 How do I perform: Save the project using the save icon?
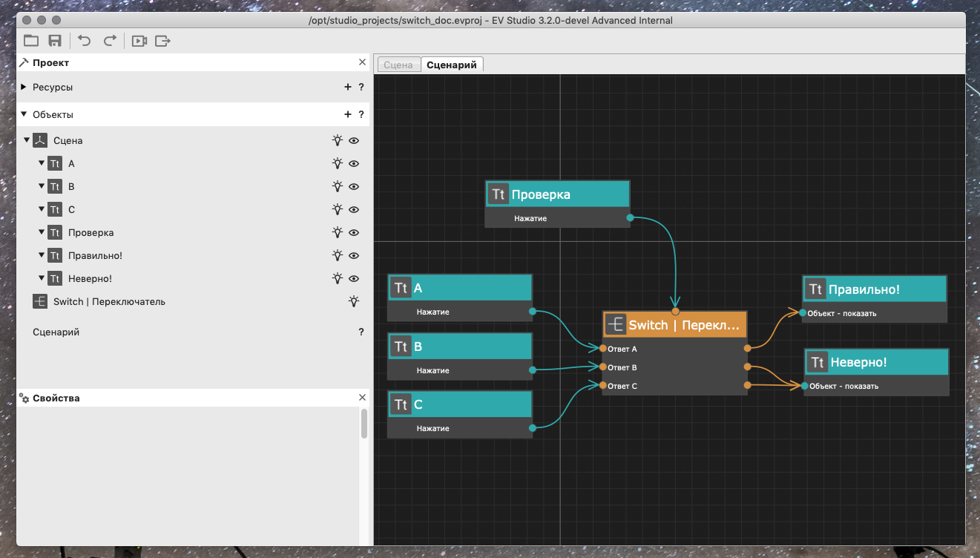[x=54, y=41]
